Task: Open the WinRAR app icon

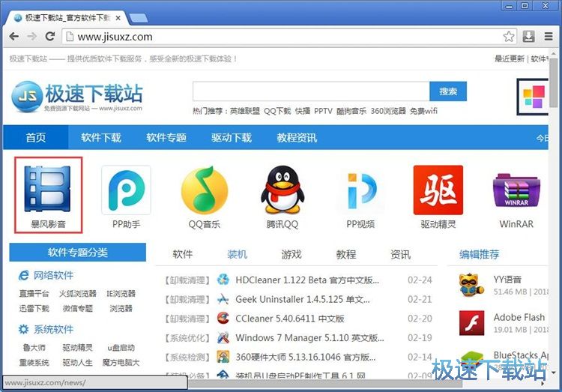Action: pos(516,190)
